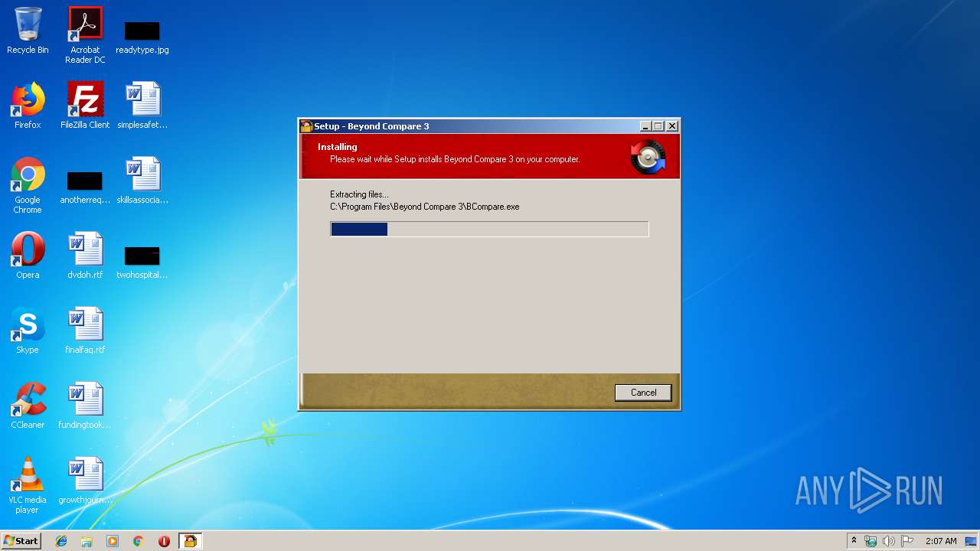Open Action Center flag icon

coord(907,541)
